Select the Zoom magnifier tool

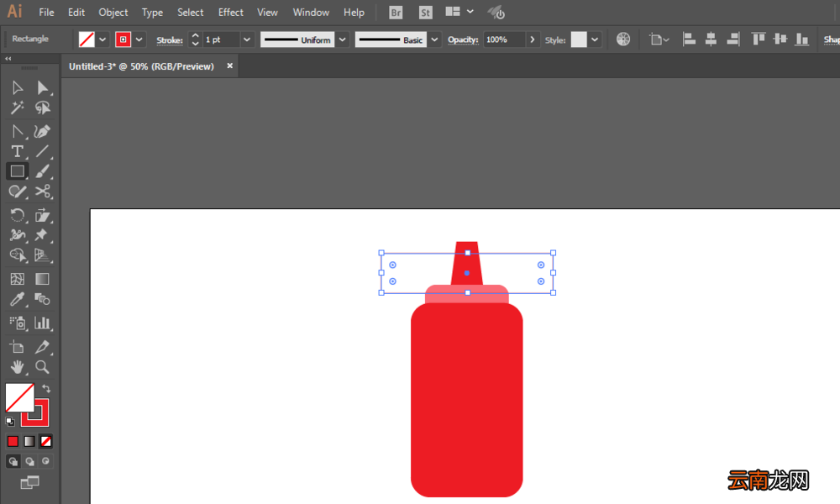point(42,367)
